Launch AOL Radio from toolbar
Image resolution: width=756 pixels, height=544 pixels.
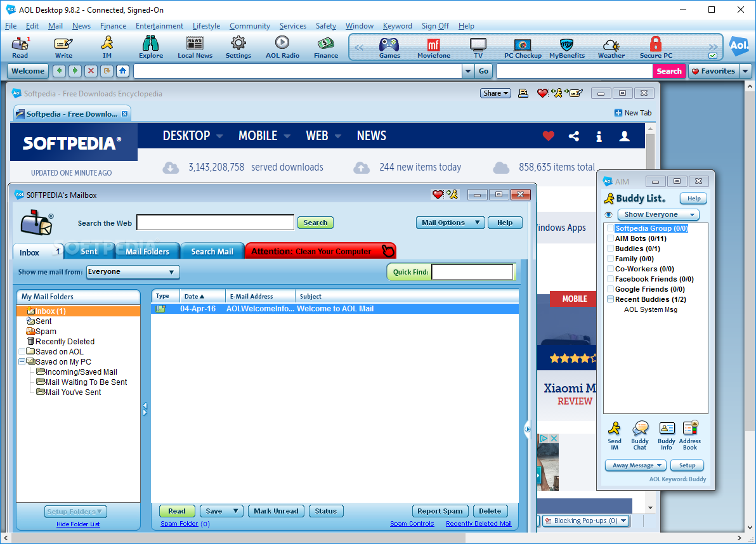[x=282, y=47]
